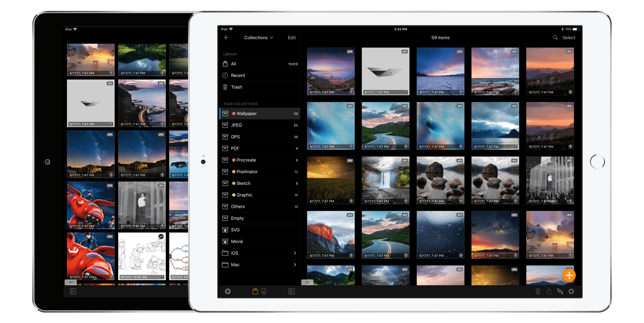Collapse the sidebar with the panel icon
Screen dimensions: 644x323
coord(292,291)
